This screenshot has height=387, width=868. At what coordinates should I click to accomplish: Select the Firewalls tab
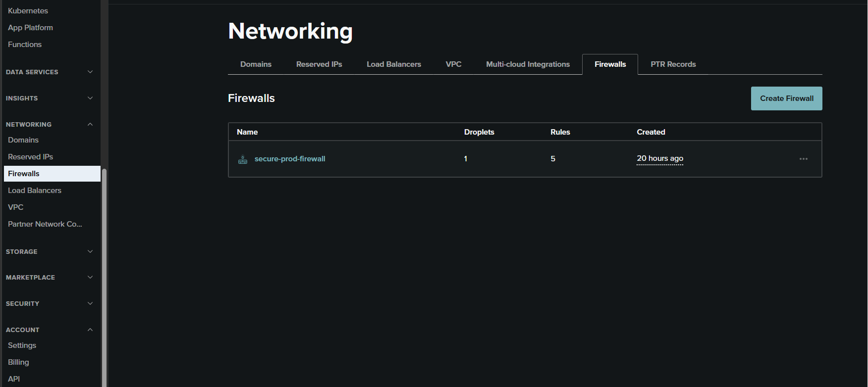[x=610, y=64]
